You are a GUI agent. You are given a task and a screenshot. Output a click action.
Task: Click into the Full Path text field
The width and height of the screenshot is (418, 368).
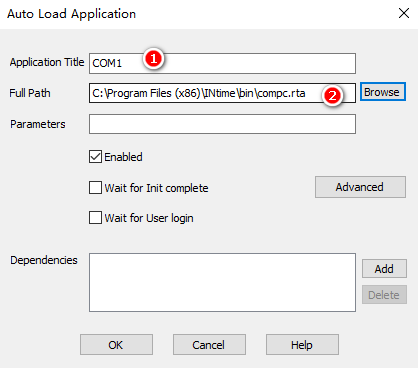(222, 93)
